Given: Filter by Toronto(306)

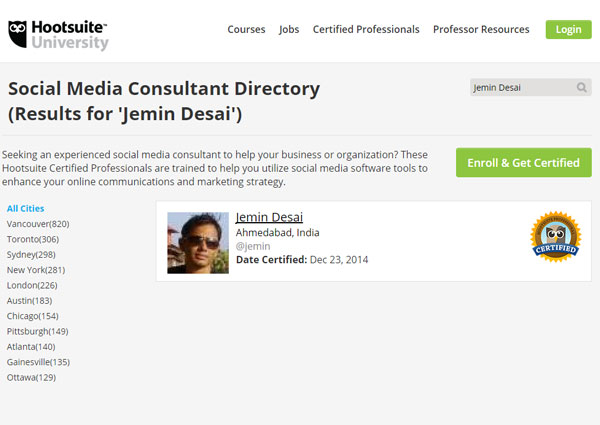Looking at the screenshot, I should point(33,239).
